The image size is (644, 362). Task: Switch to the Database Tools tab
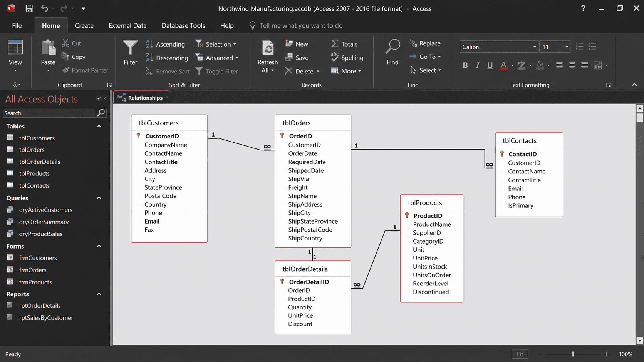[x=183, y=25]
